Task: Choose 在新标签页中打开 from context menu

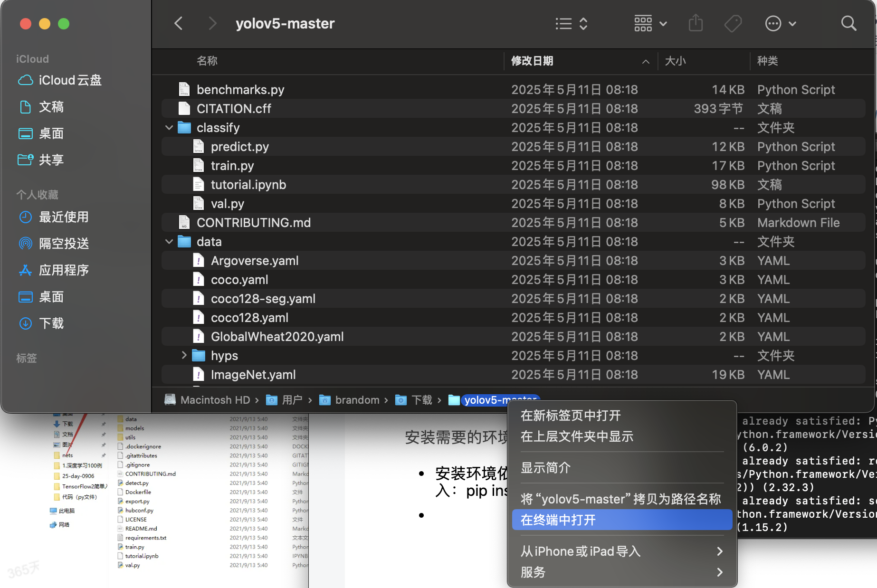Action: (622, 416)
